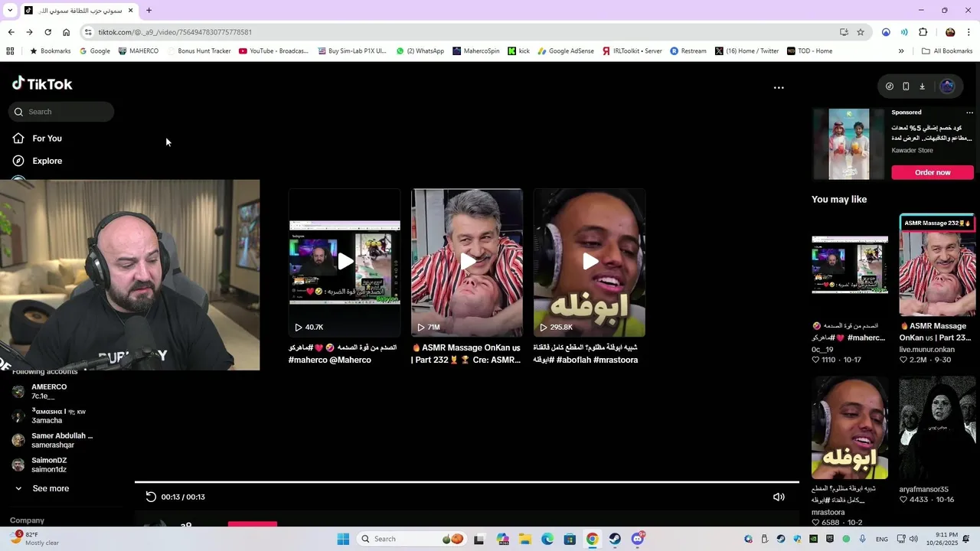Show hidden bookmarks with double chevron
The width and height of the screenshot is (980, 551).
pos(901,51)
